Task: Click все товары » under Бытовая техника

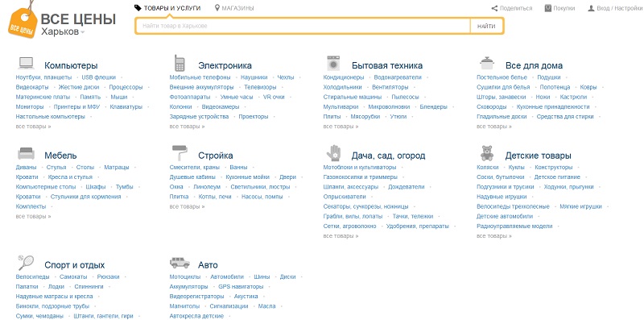Action: 341,127
